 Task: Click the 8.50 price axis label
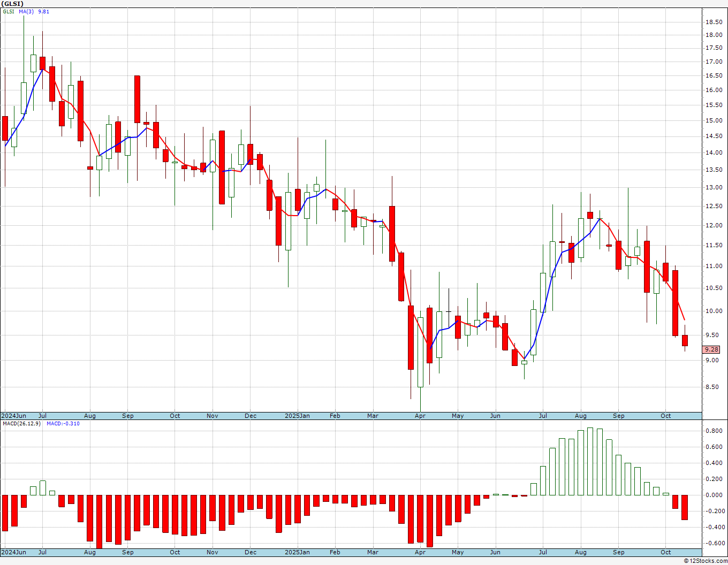(712, 387)
